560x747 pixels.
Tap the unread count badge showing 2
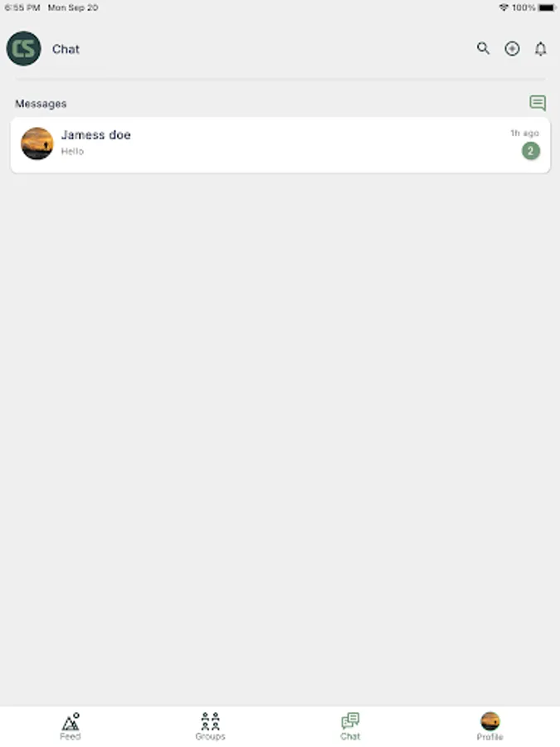click(x=530, y=151)
